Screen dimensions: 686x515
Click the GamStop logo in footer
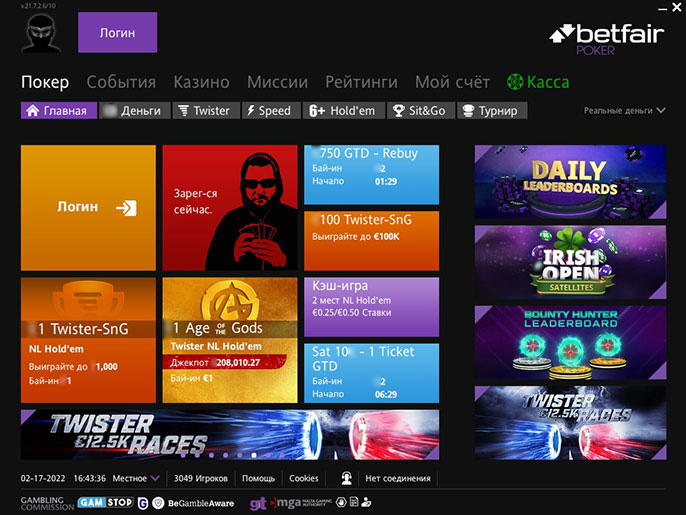click(105, 502)
